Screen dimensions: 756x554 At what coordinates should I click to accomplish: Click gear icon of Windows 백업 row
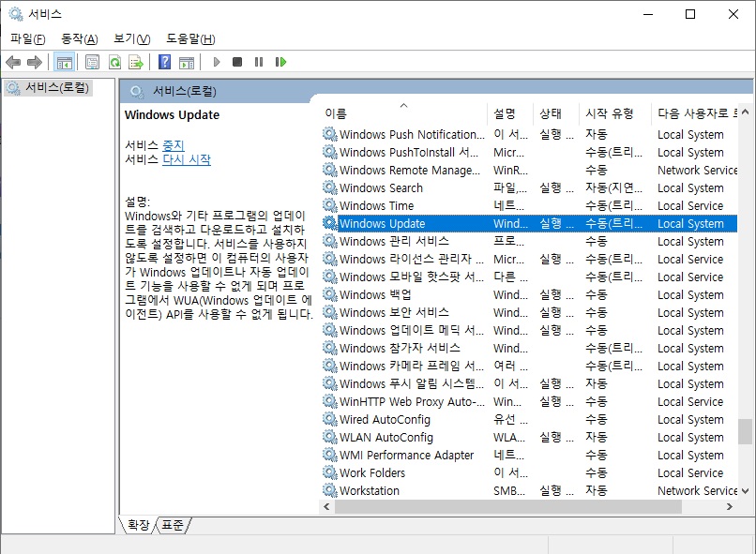(330, 295)
